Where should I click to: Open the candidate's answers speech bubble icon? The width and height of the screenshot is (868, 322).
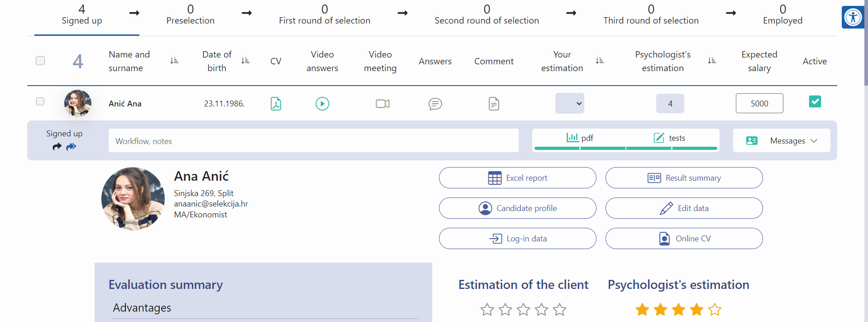(x=435, y=104)
